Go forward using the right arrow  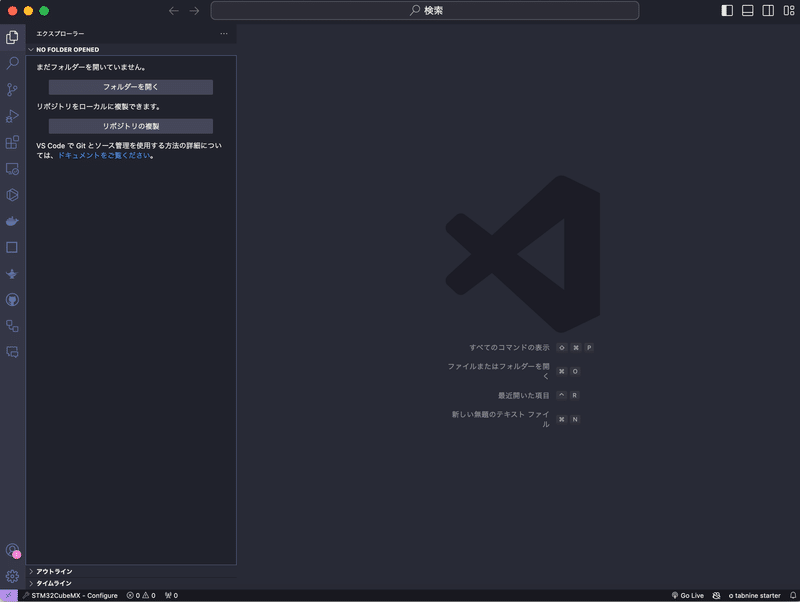click(x=194, y=11)
